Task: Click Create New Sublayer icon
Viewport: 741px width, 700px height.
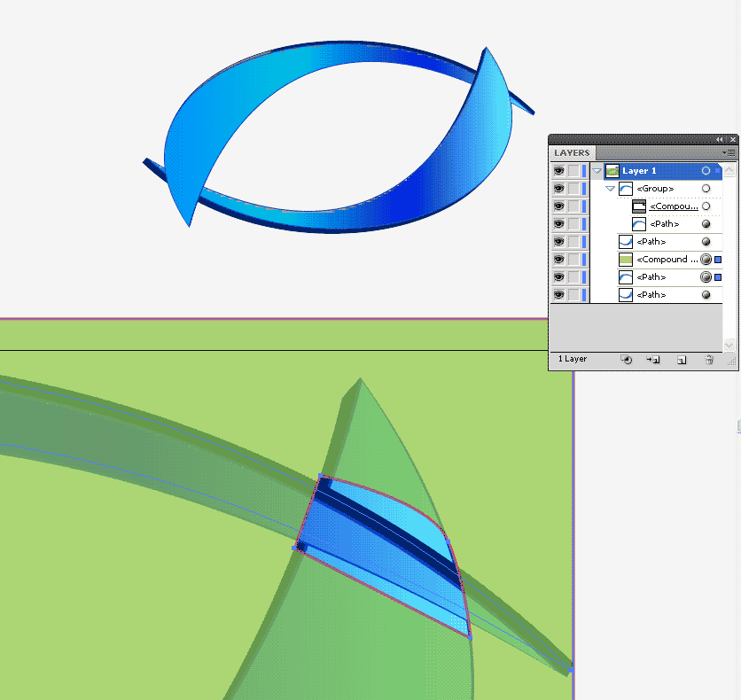Action: pos(653,360)
